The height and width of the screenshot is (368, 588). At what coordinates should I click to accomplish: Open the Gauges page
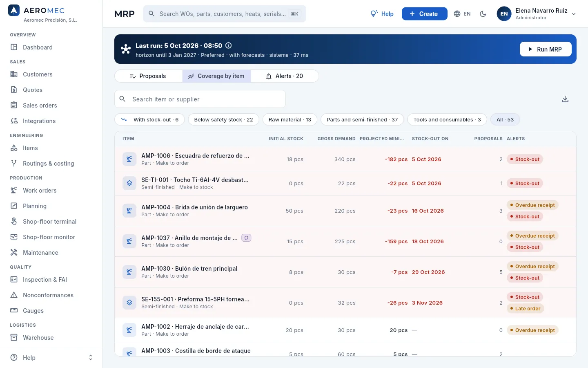(51, 311)
